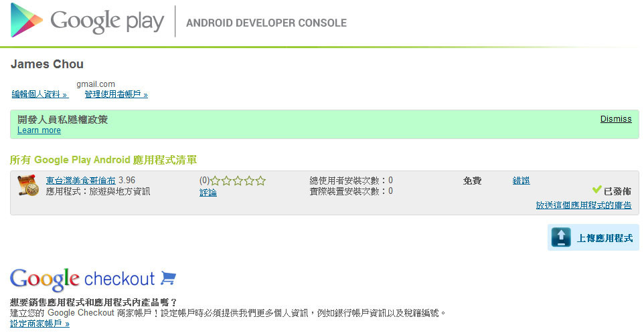Open the app icon thumbnail for 東台灣美食哥倫布
The width and height of the screenshot is (644, 335).
click(x=28, y=185)
